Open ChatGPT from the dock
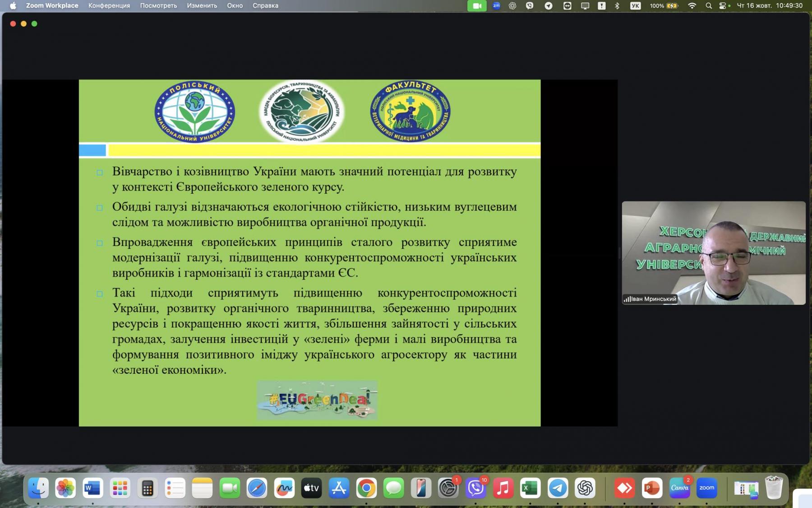This screenshot has height=508, width=812. pyautogui.click(x=585, y=488)
